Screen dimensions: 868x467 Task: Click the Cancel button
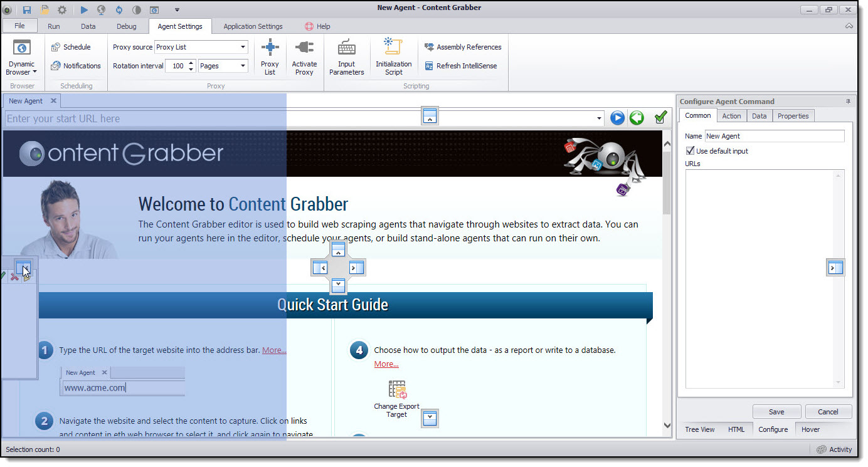828,412
